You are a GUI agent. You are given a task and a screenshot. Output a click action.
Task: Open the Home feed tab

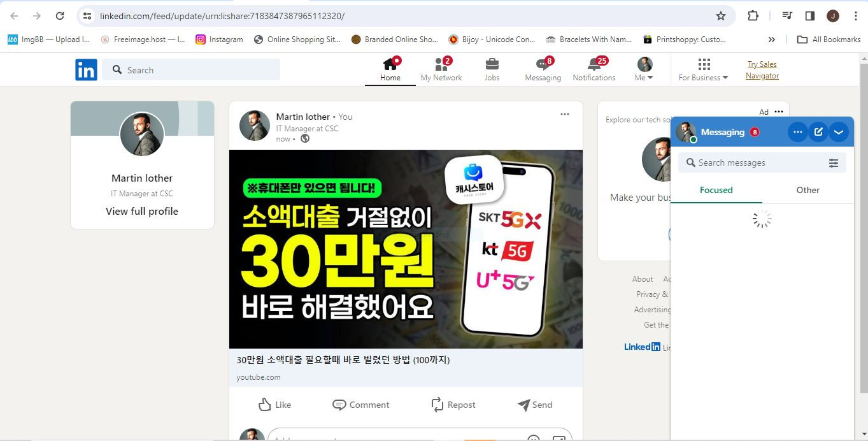point(390,69)
